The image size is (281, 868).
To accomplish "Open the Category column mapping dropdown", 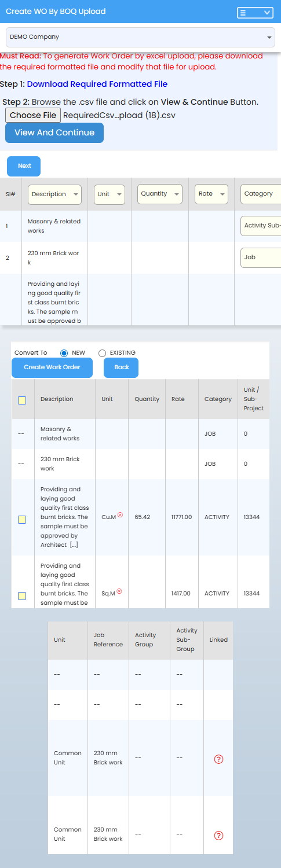I will pos(261,194).
